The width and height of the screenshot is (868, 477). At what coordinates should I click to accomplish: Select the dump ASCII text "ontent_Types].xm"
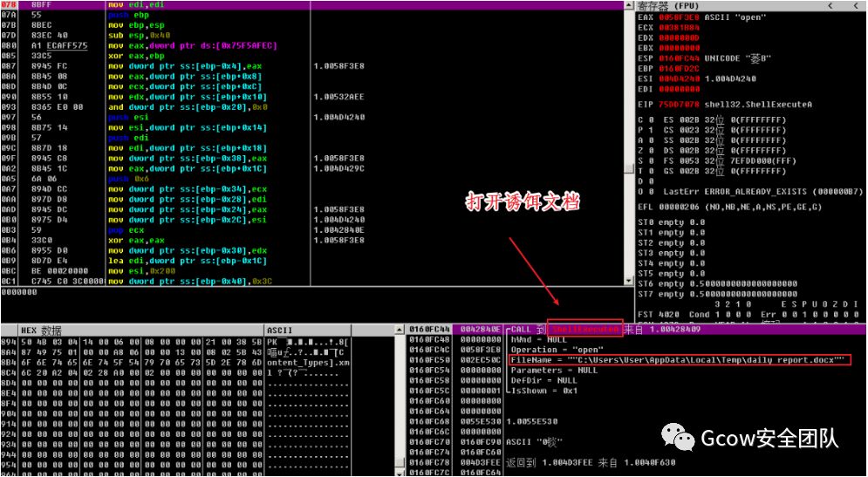click(x=308, y=363)
